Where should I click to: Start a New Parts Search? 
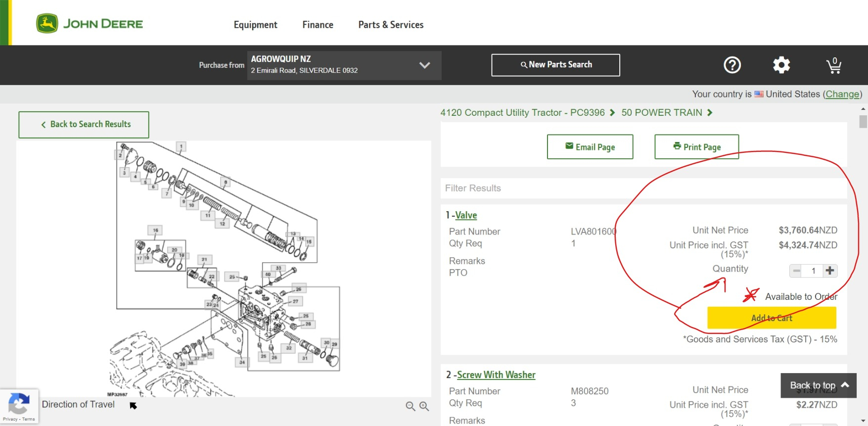click(555, 65)
